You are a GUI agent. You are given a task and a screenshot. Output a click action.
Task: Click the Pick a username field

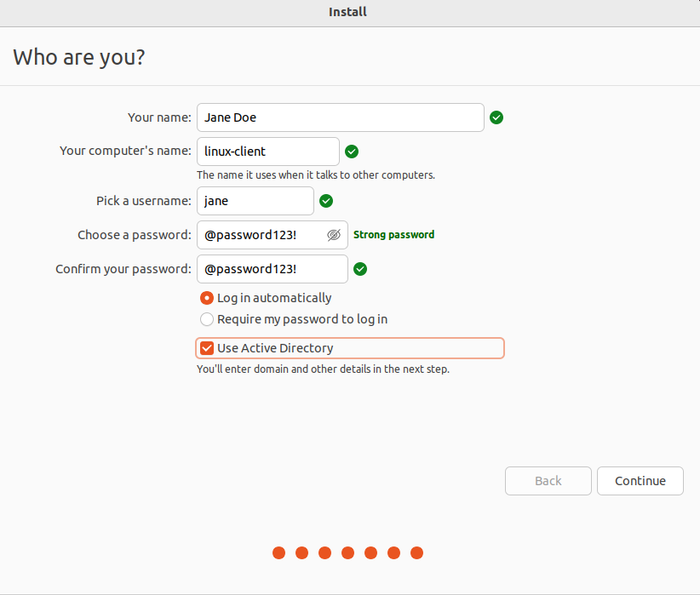(255, 202)
